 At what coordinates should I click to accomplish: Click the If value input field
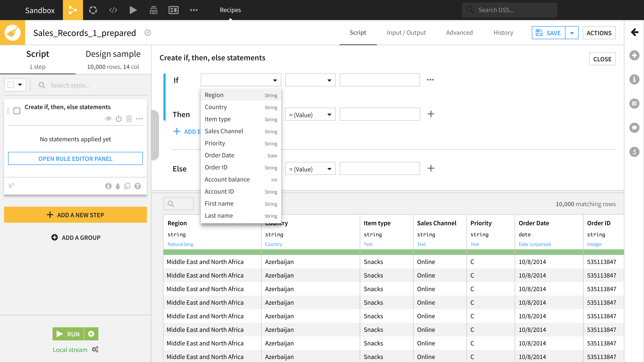[379, 80]
